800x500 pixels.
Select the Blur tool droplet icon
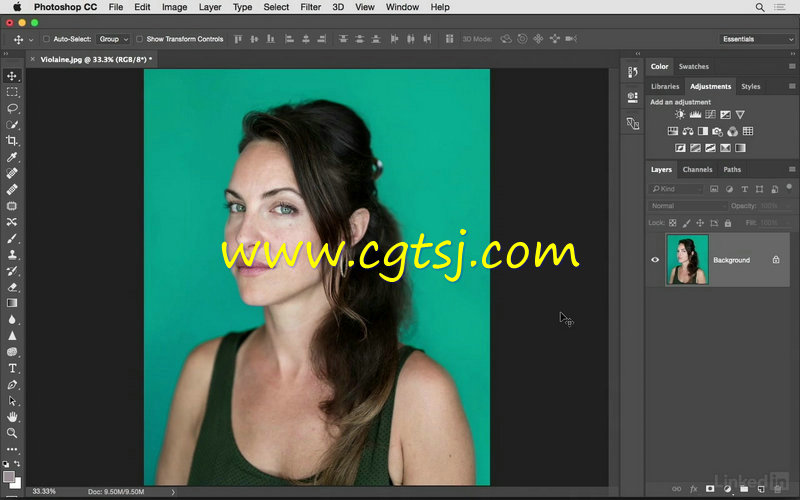click(x=12, y=319)
